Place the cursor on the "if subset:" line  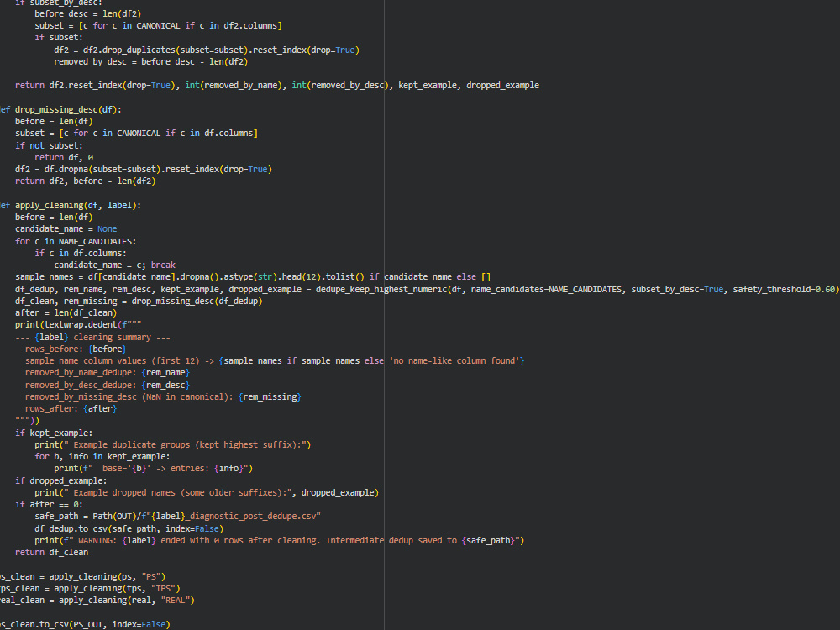(x=59, y=38)
